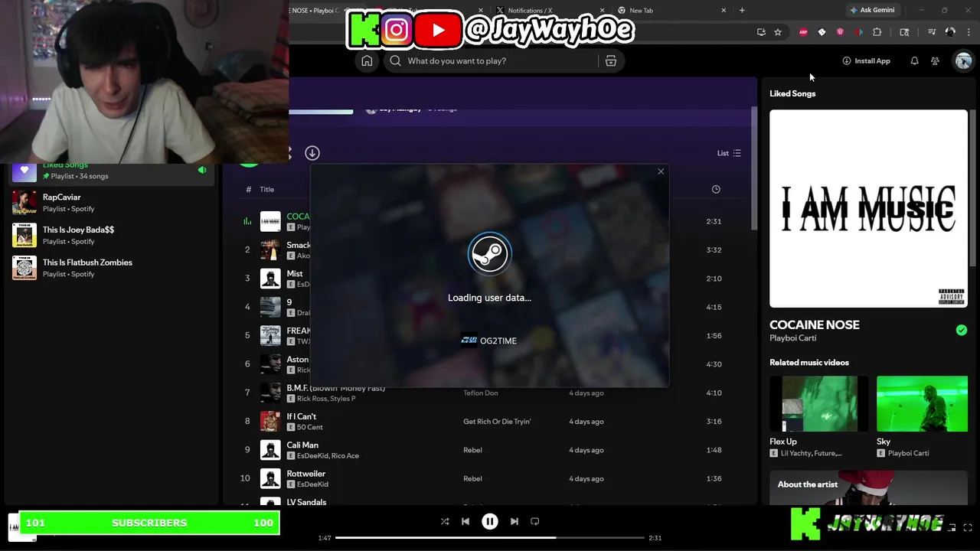Open About the artist card
Viewport: 980px width, 551px height.
pyautogui.click(x=868, y=487)
